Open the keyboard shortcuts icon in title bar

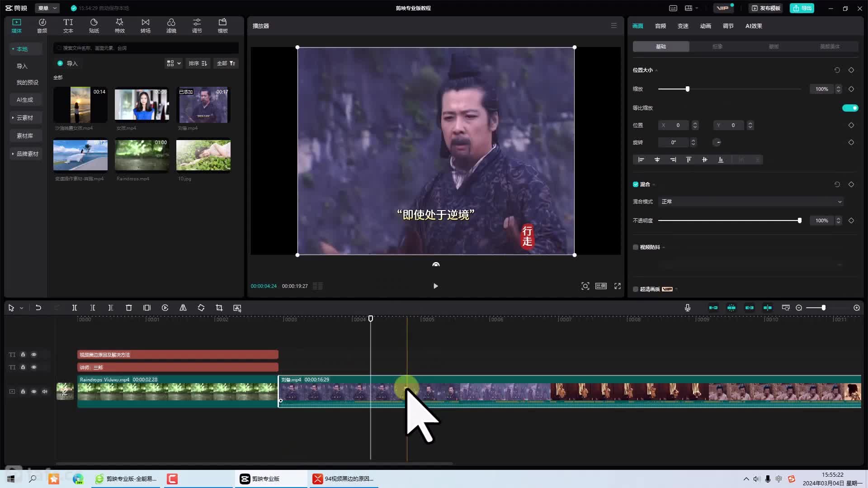click(673, 8)
